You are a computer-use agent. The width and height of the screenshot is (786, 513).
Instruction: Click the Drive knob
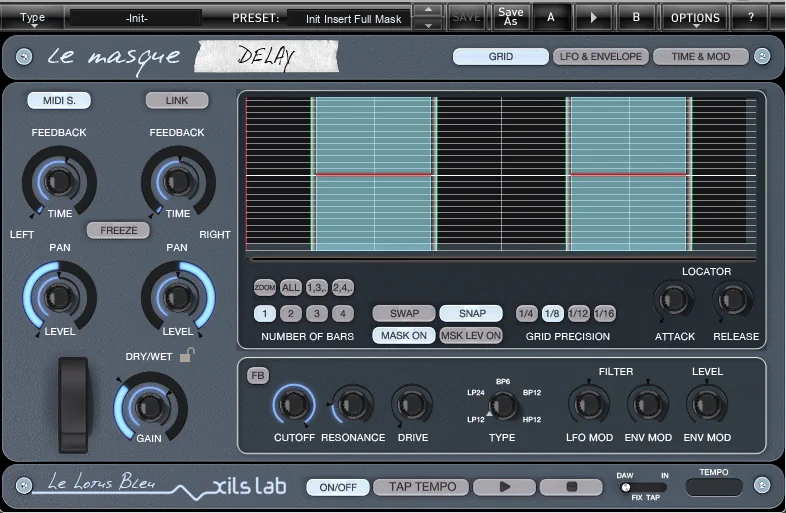[x=412, y=404]
